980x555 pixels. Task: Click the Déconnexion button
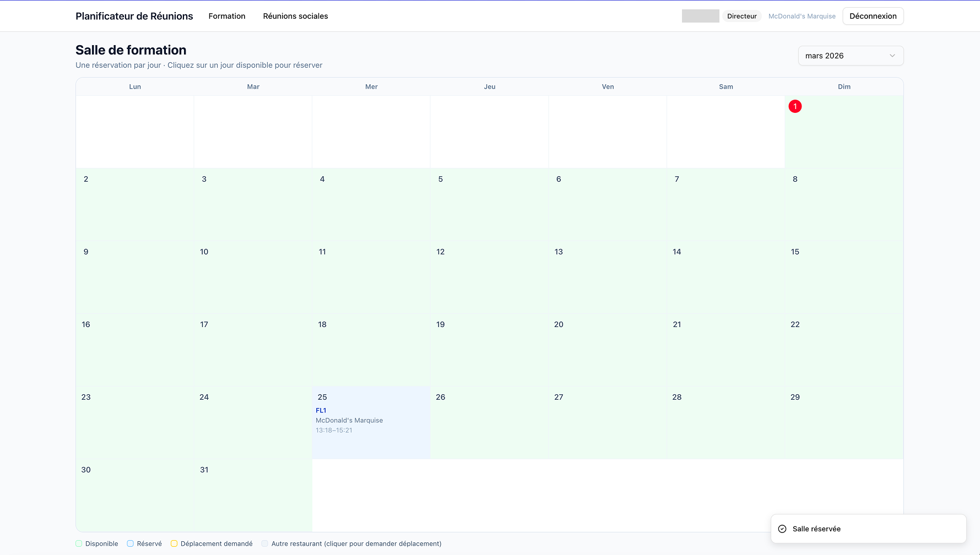(873, 16)
